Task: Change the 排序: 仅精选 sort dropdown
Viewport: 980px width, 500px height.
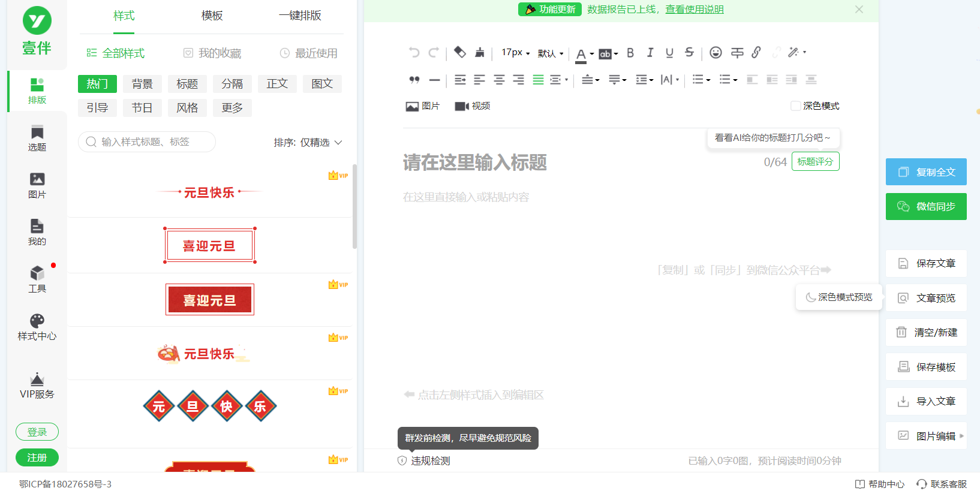Action: [308, 143]
